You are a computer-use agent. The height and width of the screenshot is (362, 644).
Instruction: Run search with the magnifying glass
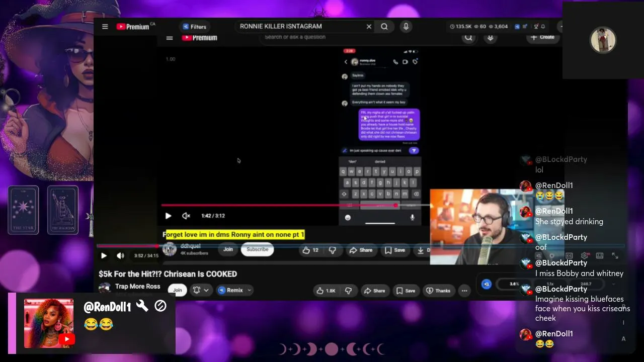pos(384,27)
